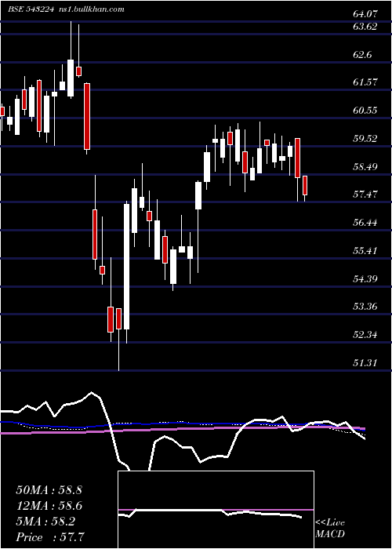
Task: Click inside the Live MACD inset chart
Action: coord(216,510)
